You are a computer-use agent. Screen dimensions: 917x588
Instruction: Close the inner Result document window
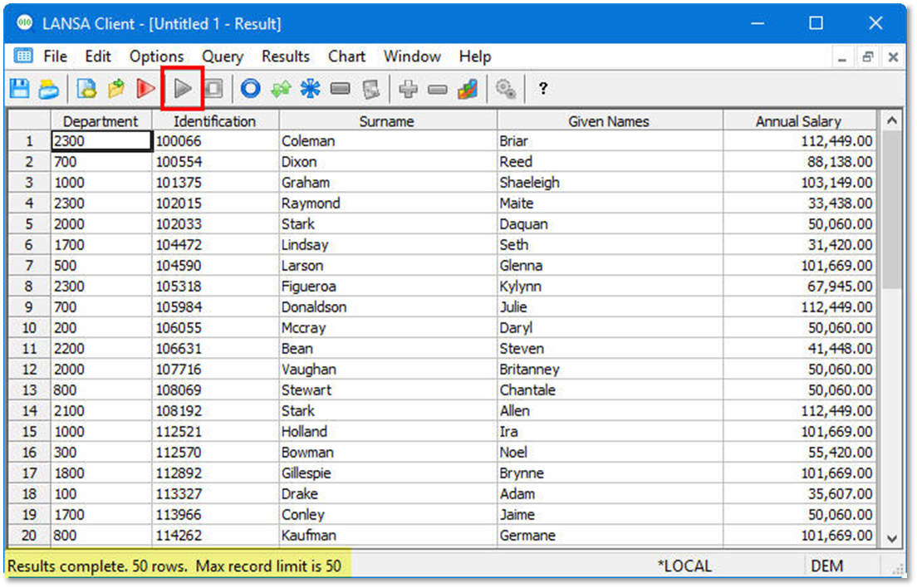[x=893, y=57]
